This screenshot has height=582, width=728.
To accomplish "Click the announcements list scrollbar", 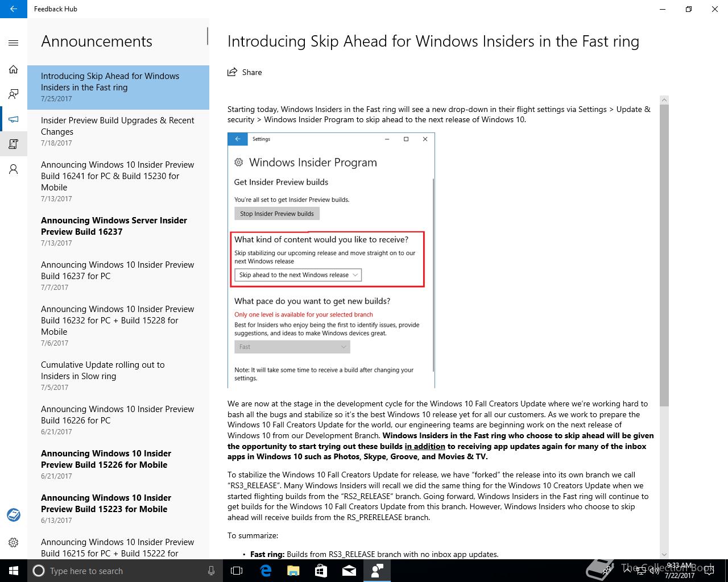I will (207, 36).
